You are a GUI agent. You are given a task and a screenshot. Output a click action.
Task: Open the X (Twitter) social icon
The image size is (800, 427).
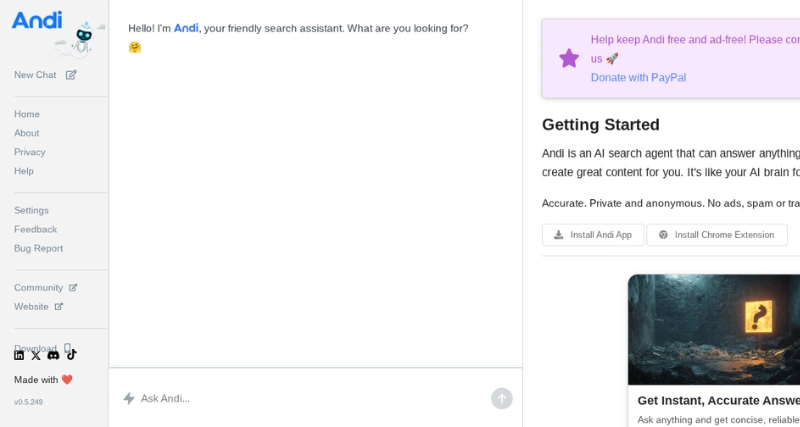click(x=36, y=355)
